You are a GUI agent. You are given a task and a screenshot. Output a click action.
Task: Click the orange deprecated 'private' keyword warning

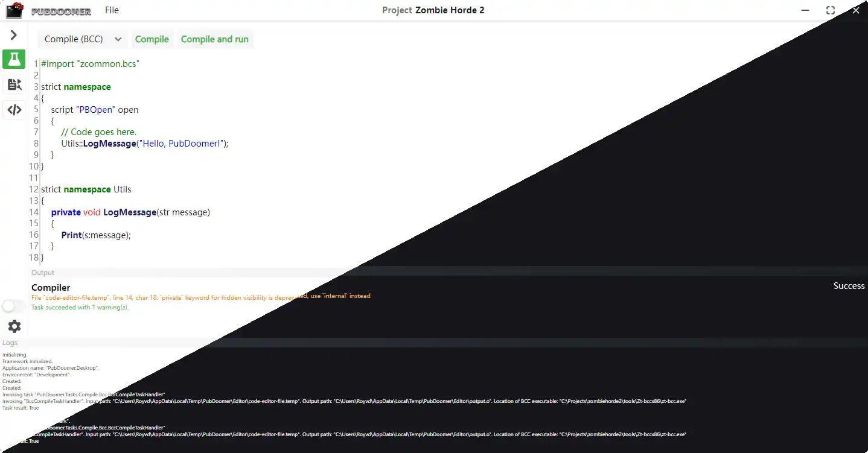click(x=201, y=296)
